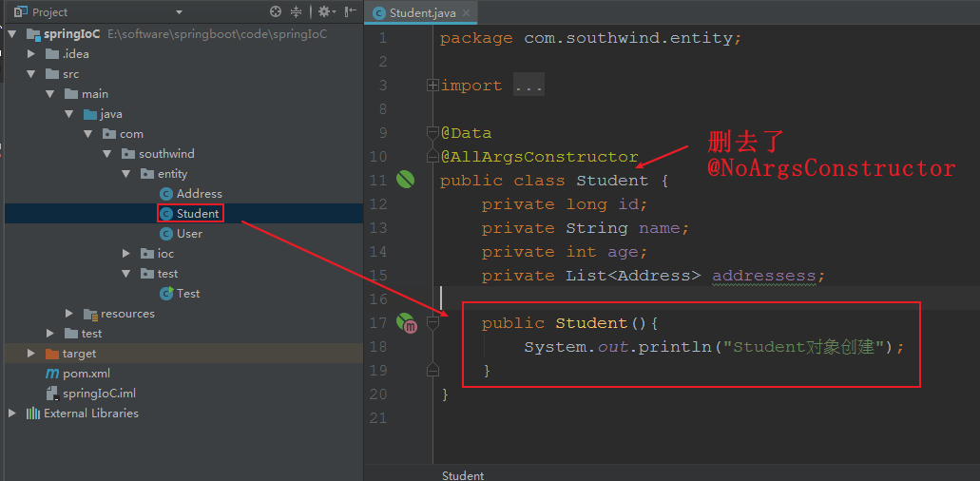Click the @AllArgsConstructor annotation
Viewport: 980px width, 481px height.
click(539, 156)
